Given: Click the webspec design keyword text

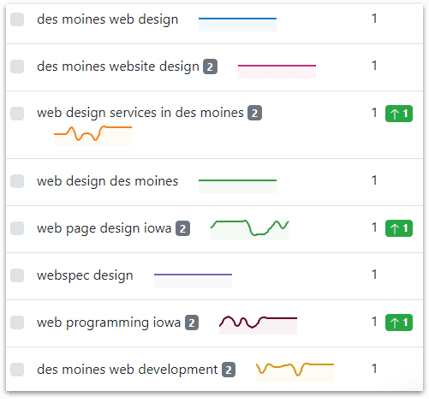Looking at the screenshot, I should 85,276.
